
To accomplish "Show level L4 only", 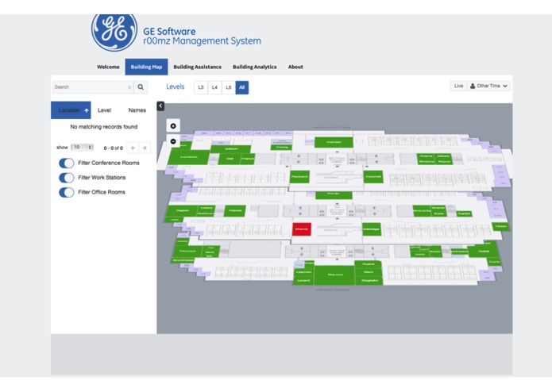I will tap(214, 87).
